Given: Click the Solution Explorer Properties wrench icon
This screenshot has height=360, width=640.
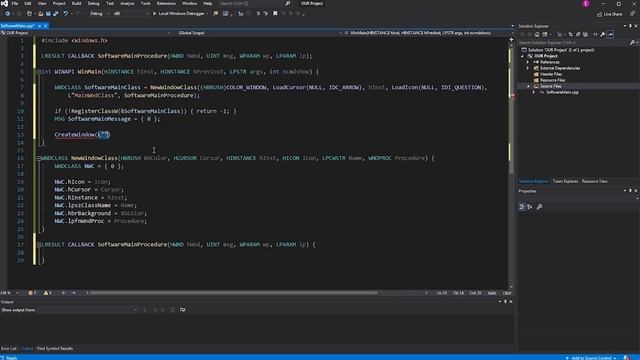Looking at the screenshot, I should [602, 34].
